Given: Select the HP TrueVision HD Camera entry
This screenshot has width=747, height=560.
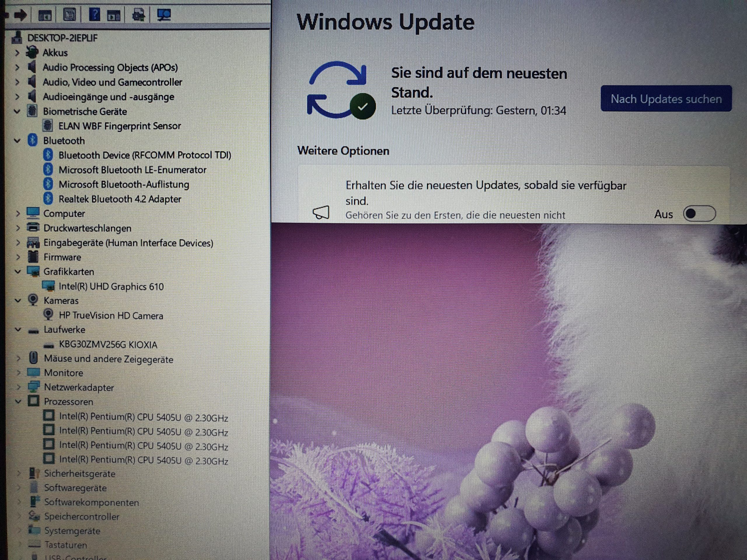Looking at the screenshot, I should tap(111, 316).
